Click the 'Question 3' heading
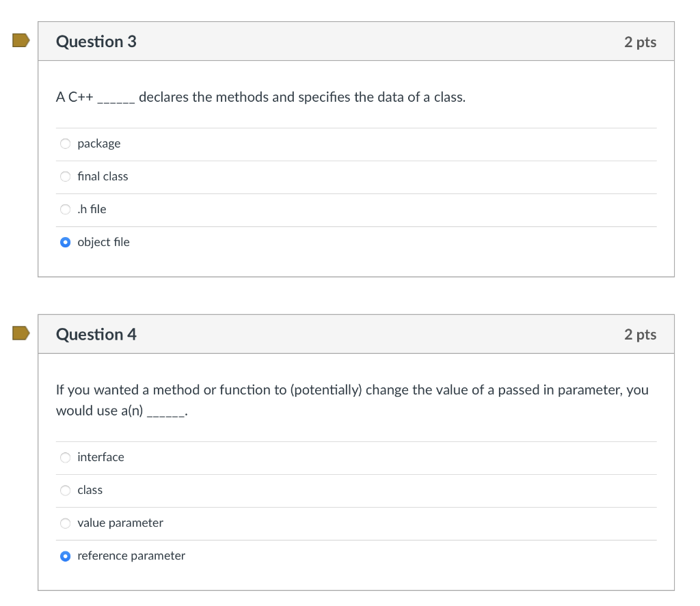700x606 pixels. [96, 42]
